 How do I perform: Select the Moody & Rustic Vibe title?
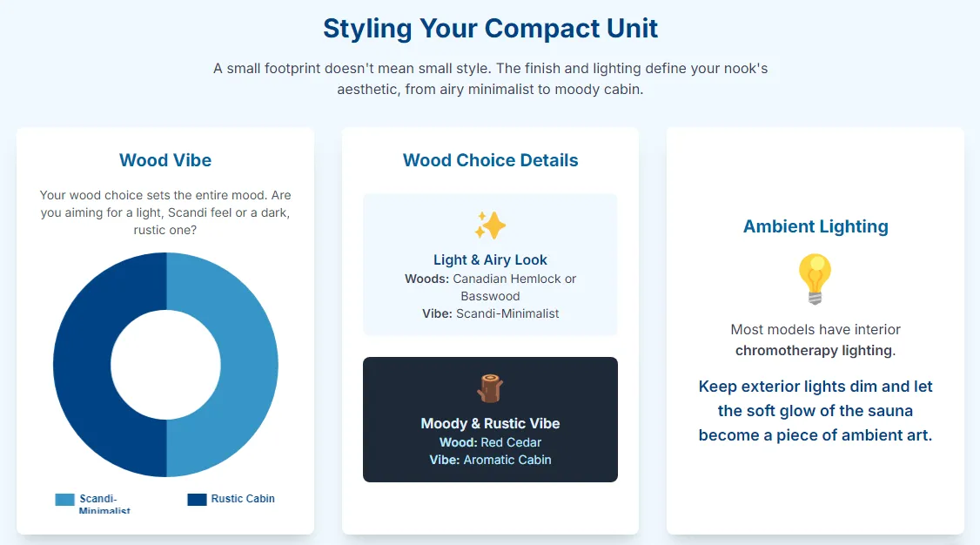tap(490, 423)
